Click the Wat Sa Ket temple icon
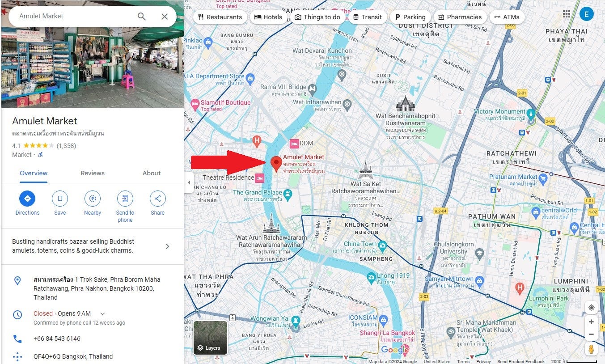Screen dimensions: 605x364 (x=365, y=170)
